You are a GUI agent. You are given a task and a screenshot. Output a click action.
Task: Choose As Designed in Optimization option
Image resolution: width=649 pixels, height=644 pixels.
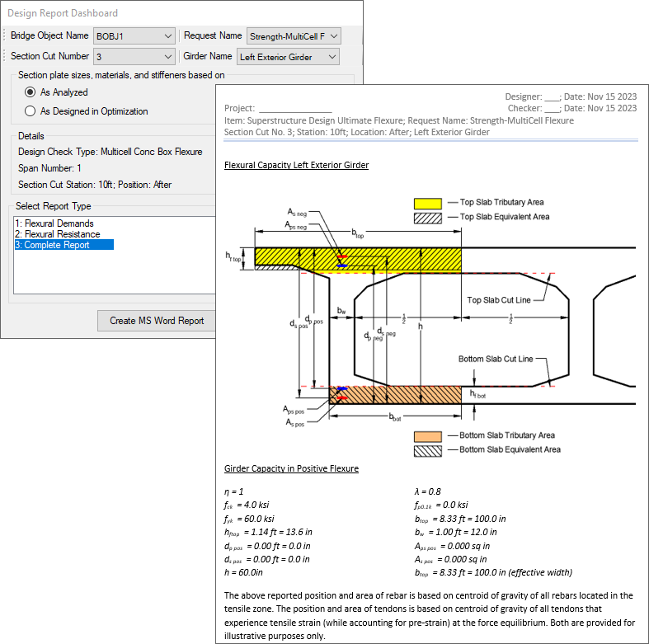(31, 111)
